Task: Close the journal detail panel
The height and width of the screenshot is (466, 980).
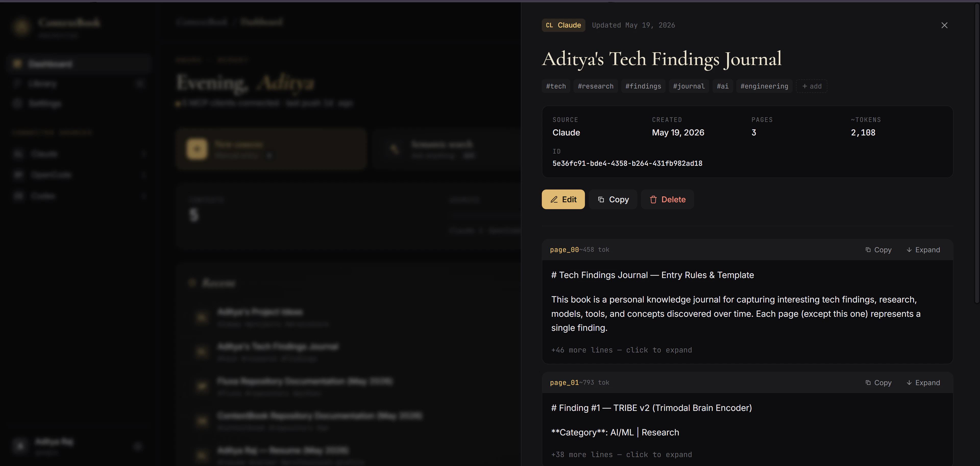Action: point(944,25)
